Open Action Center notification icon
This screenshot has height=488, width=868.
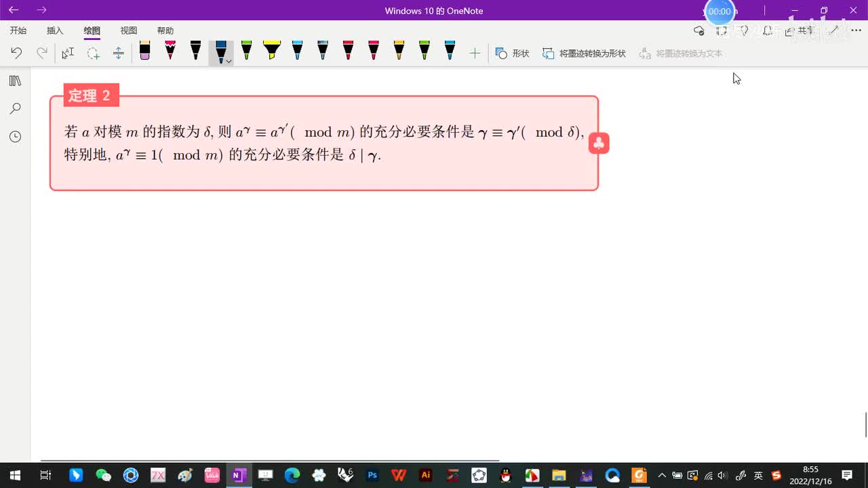pos(847,476)
